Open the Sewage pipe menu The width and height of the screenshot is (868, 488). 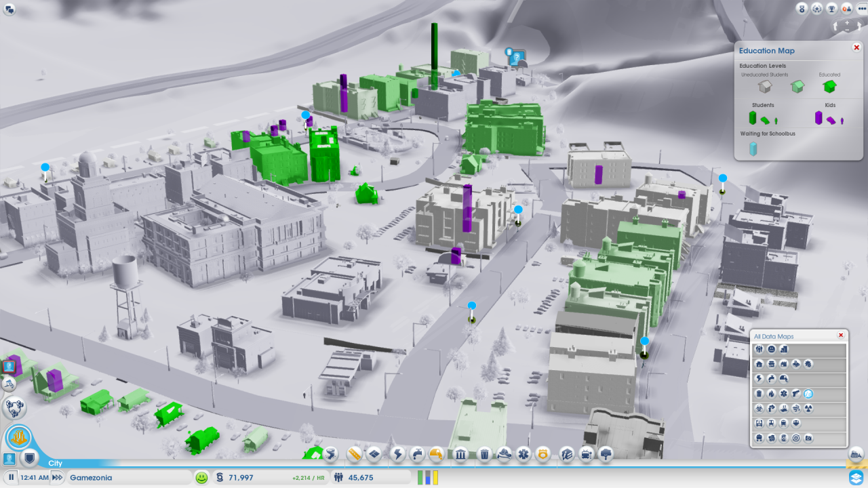(x=437, y=454)
